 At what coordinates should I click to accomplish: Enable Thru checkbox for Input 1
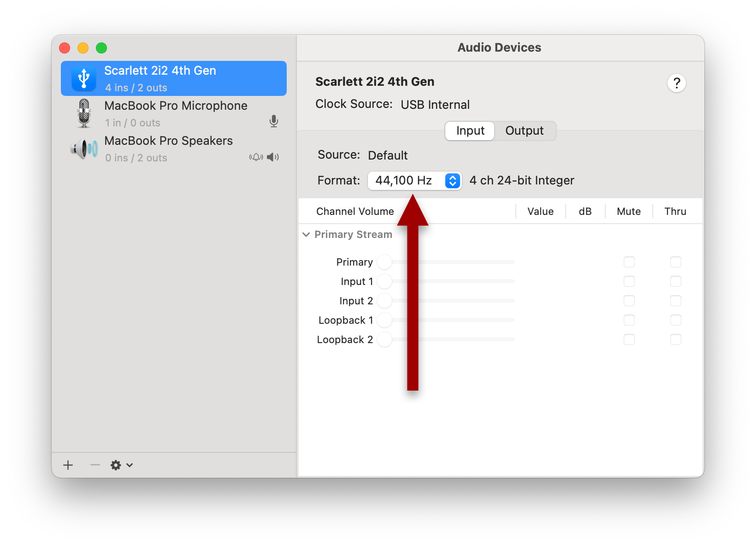[675, 281]
